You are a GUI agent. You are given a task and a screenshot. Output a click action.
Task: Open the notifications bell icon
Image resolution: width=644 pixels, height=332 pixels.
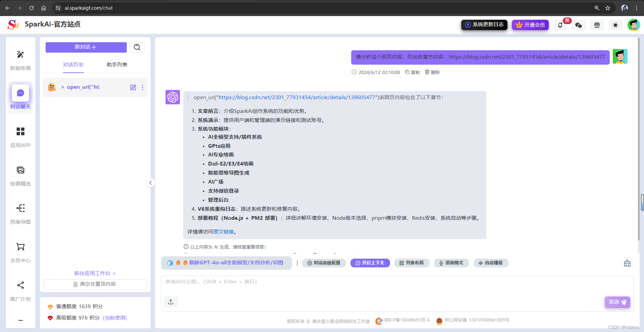pyautogui.click(x=560, y=25)
